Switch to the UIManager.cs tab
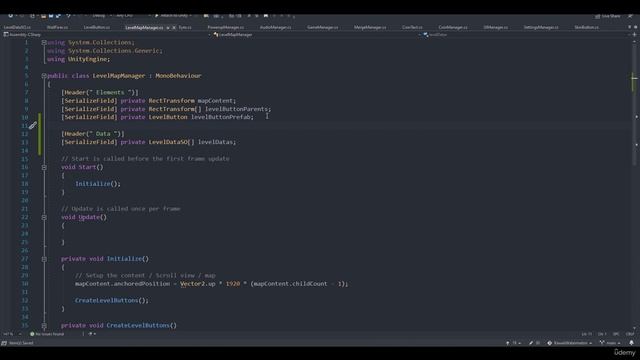Viewport: 640px width, 360px height. [x=496, y=27]
